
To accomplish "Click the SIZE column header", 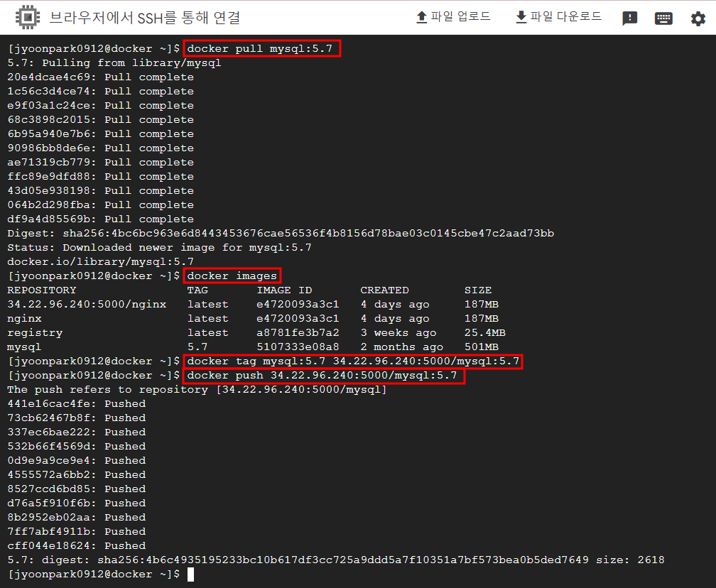I will click(477, 290).
